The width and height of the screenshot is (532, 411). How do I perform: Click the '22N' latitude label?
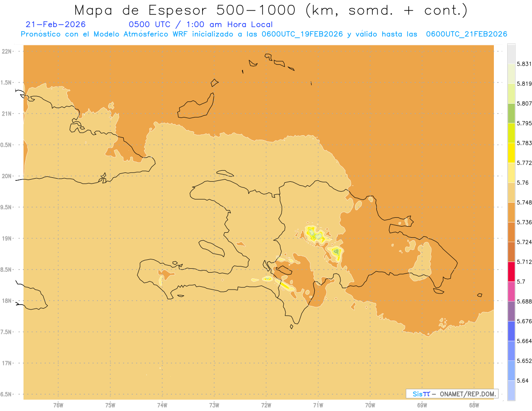[8, 51]
